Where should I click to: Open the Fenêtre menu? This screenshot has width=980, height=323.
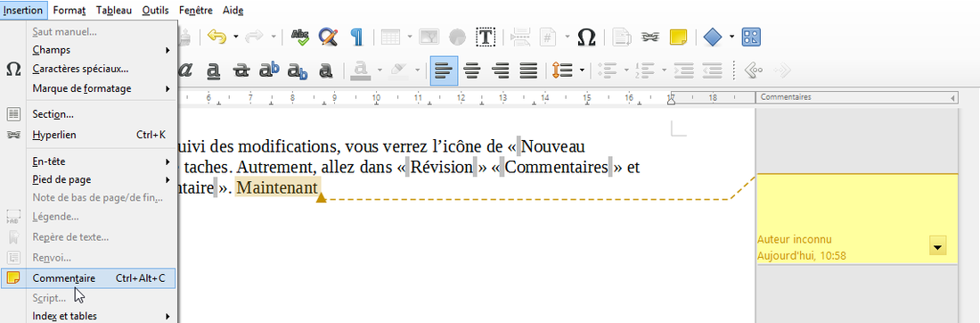pos(196,10)
